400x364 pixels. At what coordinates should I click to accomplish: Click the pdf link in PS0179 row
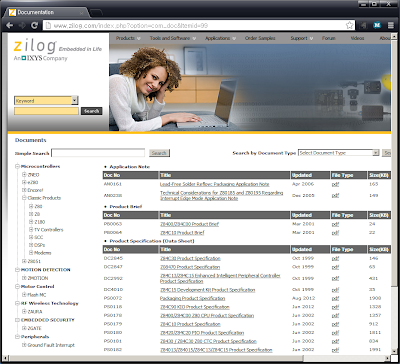click(x=335, y=324)
